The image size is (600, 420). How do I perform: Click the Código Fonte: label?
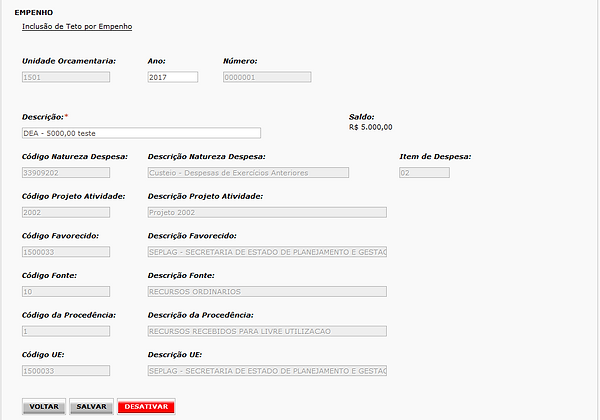49,275
